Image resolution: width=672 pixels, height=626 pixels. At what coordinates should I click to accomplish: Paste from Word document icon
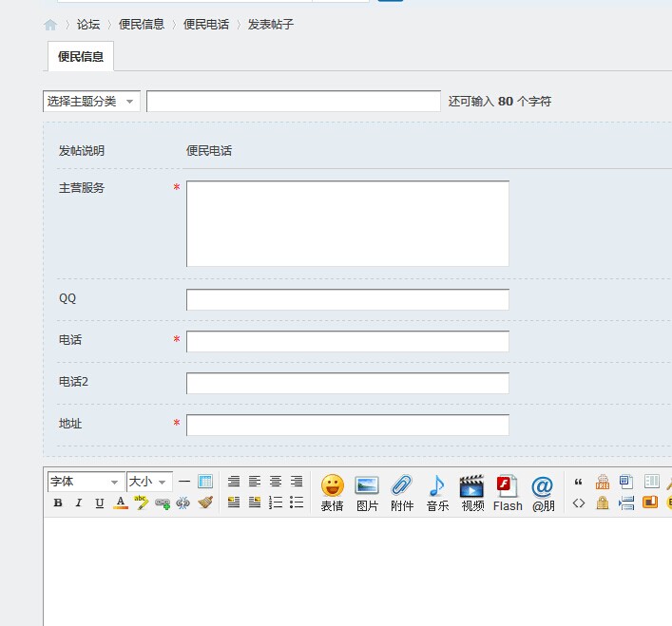626,482
